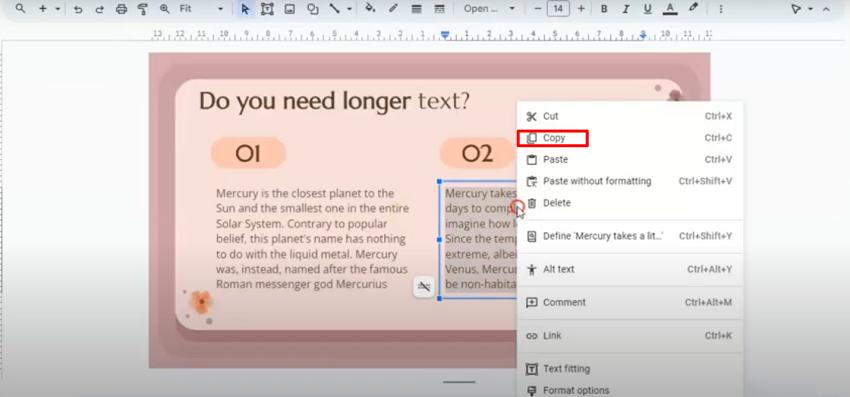Expand the line type dropdown arrow
The height and width of the screenshot is (397, 850).
[x=349, y=9]
